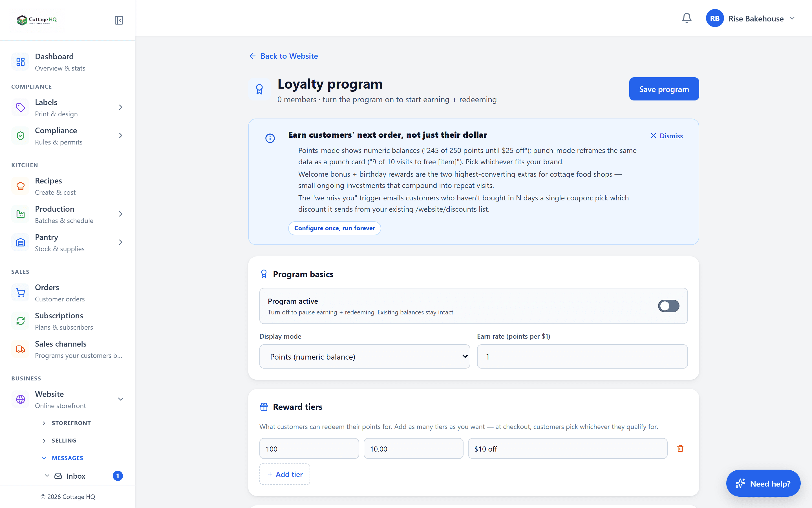The height and width of the screenshot is (508, 812).
Task: Click the Reward tiers gift icon
Action: tap(264, 407)
